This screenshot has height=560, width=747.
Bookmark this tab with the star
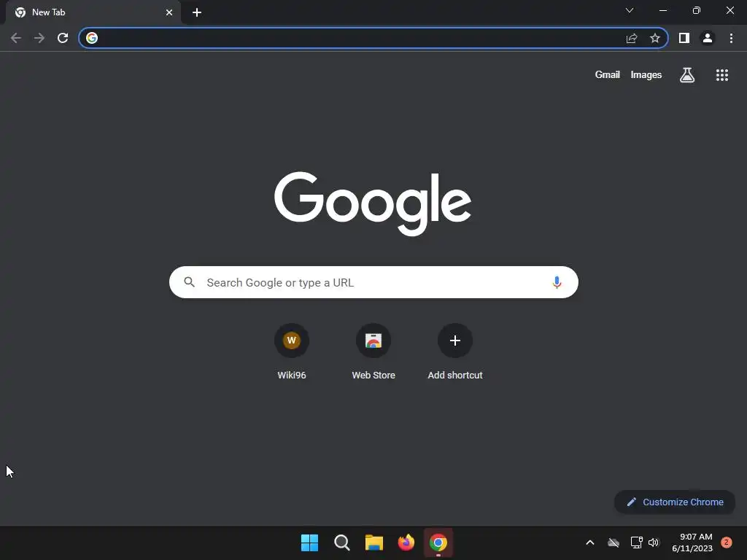tap(655, 38)
